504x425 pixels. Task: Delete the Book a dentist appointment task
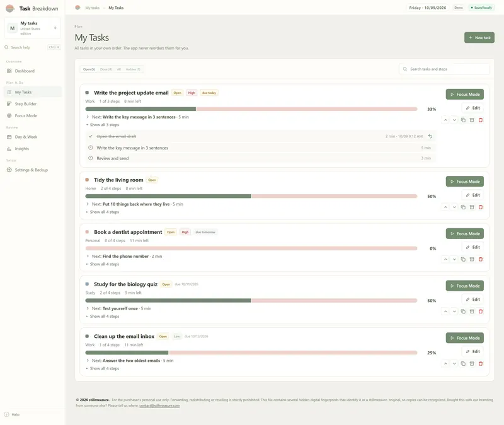481,259
